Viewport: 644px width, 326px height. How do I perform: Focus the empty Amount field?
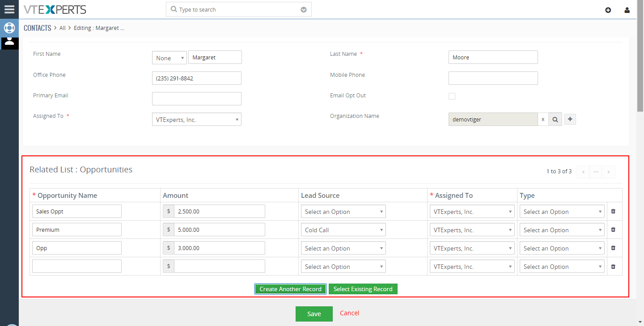(x=220, y=266)
